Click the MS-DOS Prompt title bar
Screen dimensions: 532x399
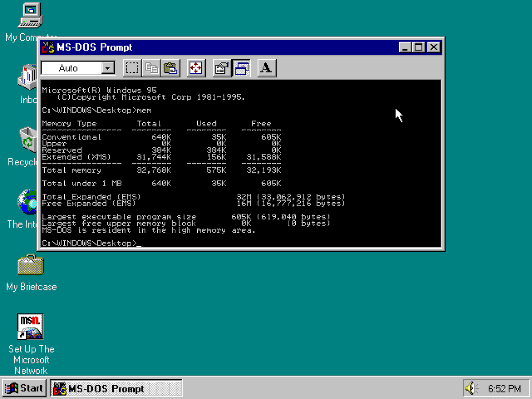(242, 47)
